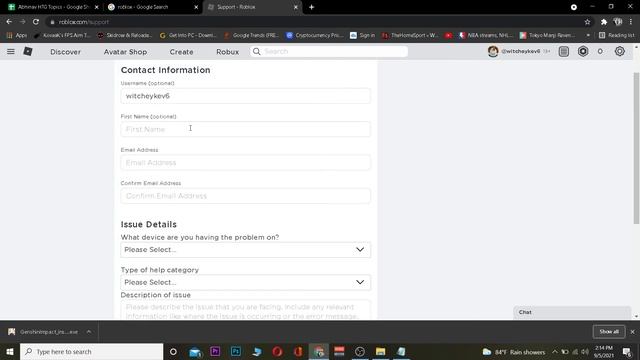This screenshot has height=360, width=640.
Task: Open the Chrome extensions puzzle icon
Action: (604, 22)
